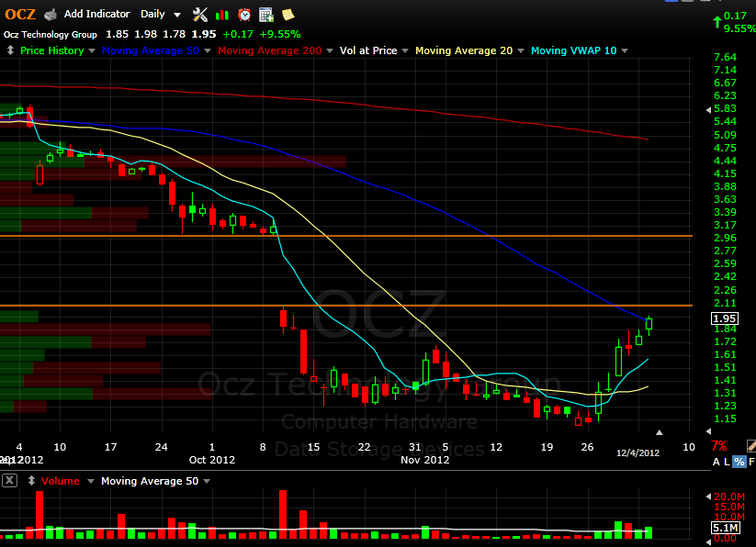Screen dimensions: 756x547
Task: Change chart style with green bars icon
Action: [222, 15]
